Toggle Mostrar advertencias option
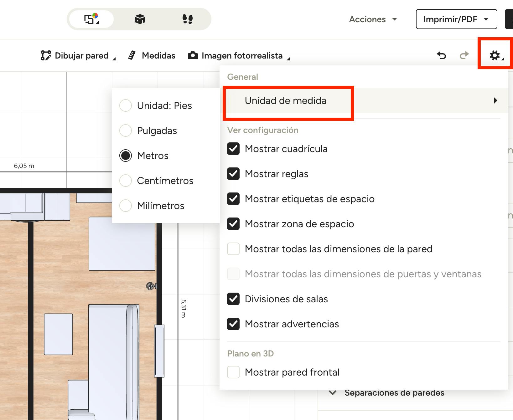Image resolution: width=513 pixels, height=420 pixels. (233, 324)
